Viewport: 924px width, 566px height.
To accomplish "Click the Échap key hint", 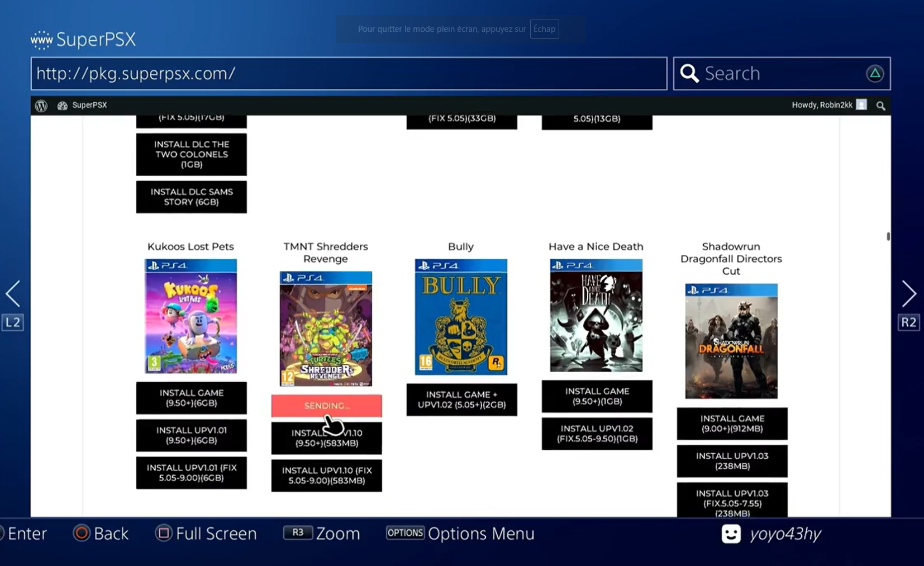I will (x=545, y=29).
